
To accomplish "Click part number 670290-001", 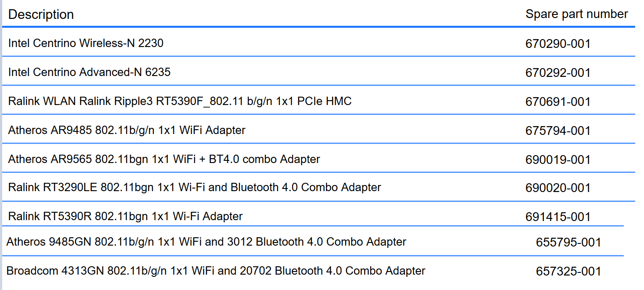I will 558,44.
